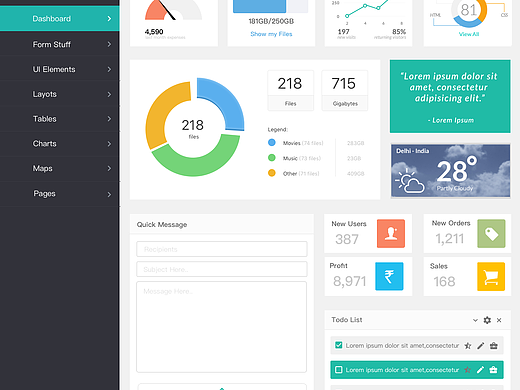The height and width of the screenshot is (390, 520).
Task: Open Maps in the sidebar
Action: [60, 168]
